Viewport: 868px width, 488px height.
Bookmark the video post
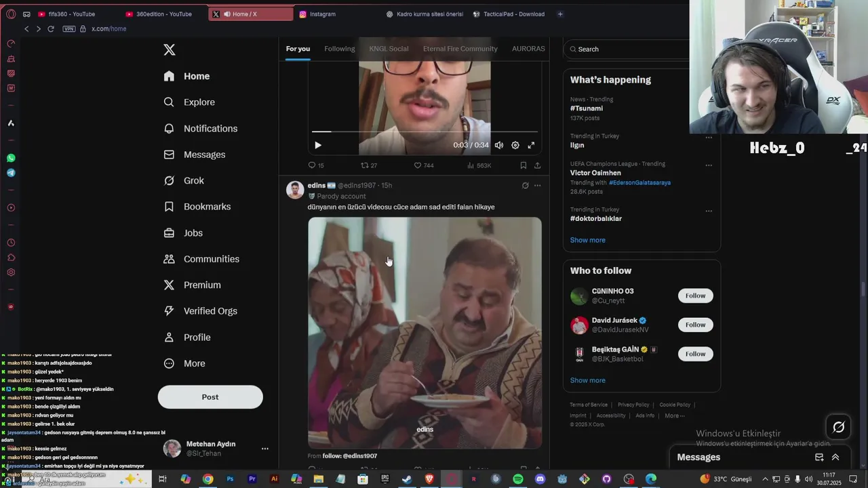pos(523,165)
